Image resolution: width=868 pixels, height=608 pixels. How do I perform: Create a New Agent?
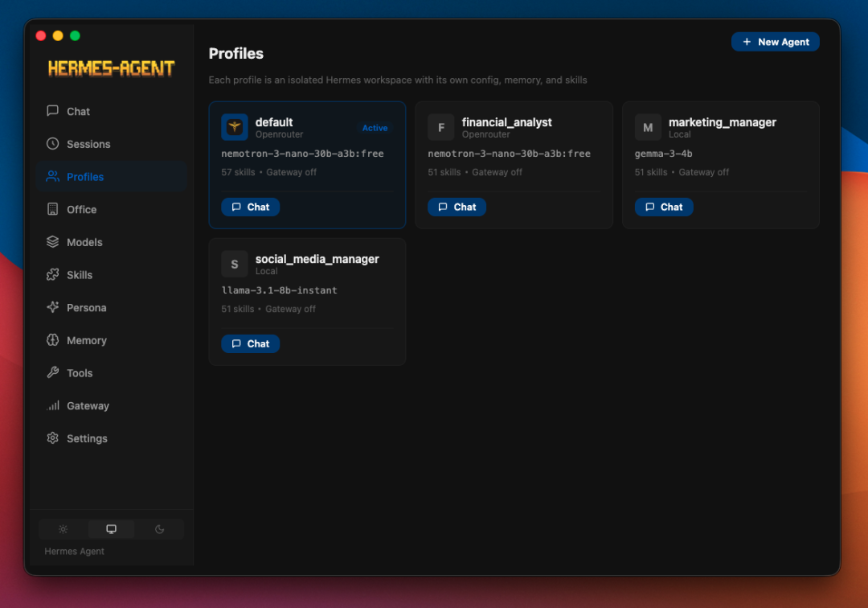click(x=775, y=42)
